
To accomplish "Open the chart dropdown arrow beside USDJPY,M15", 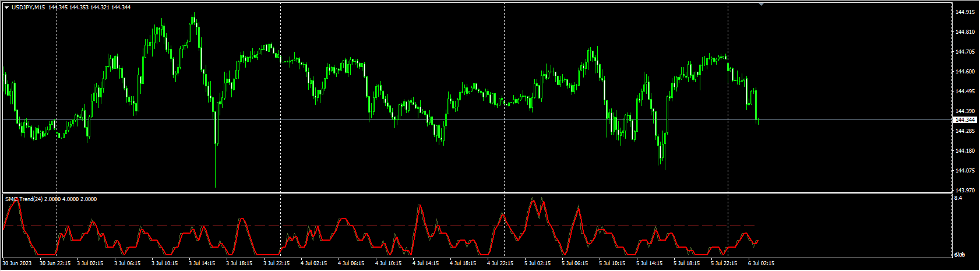I will (7, 7).
